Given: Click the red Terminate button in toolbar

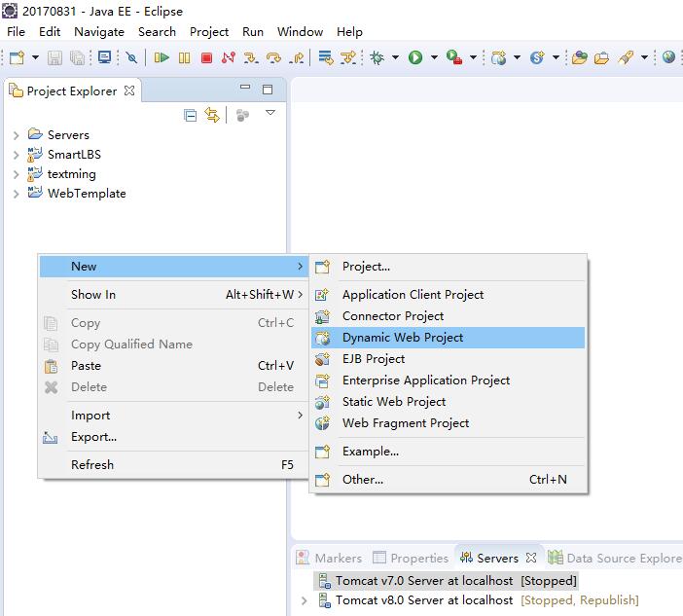Looking at the screenshot, I should (206, 58).
